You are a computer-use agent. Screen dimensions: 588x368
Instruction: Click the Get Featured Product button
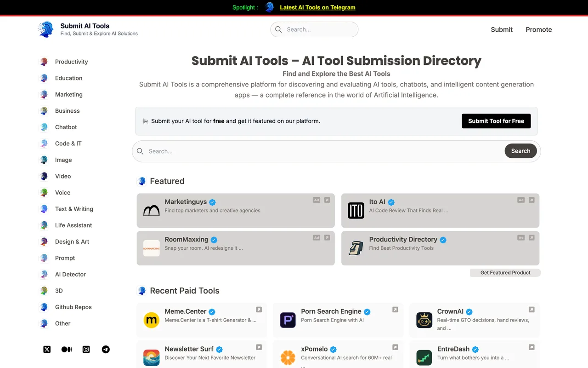pyautogui.click(x=505, y=273)
